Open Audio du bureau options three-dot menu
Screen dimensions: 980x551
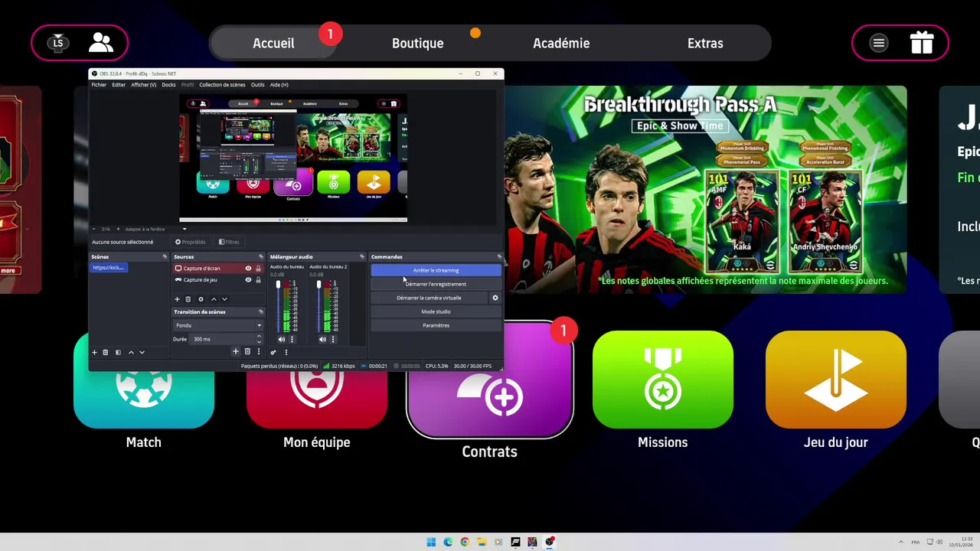[292, 339]
